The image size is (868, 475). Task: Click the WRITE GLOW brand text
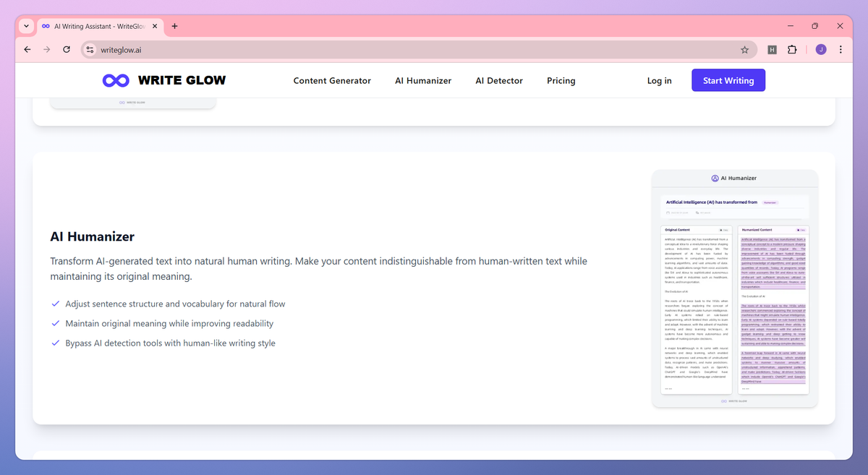click(182, 80)
